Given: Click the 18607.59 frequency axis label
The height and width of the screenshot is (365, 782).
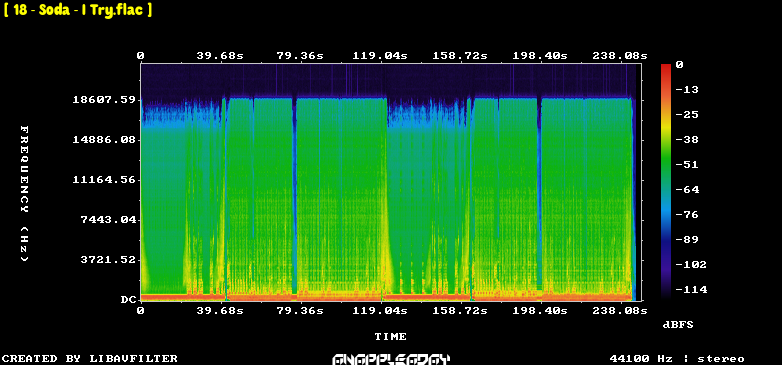Looking at the screenshot, I should 104,100.
